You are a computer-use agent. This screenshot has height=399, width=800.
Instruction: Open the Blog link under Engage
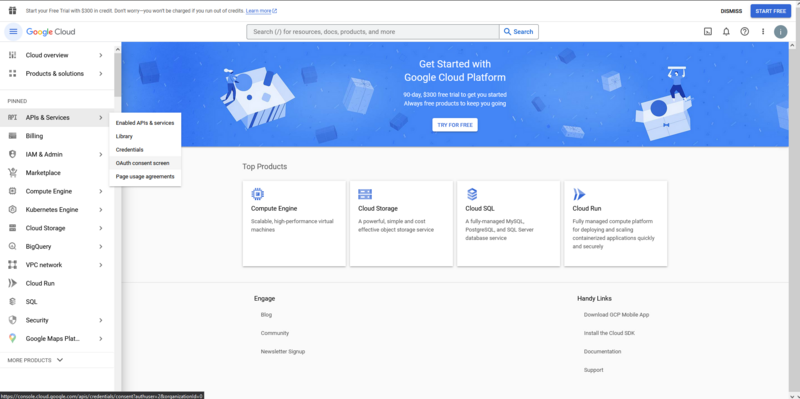[266, 315]
